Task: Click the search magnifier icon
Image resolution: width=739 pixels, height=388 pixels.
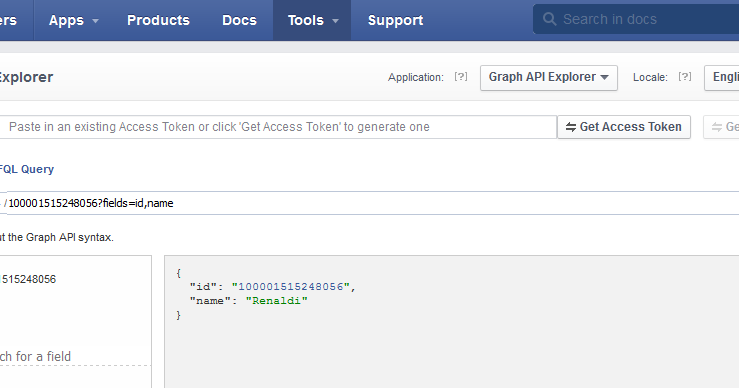Action: tap(549, 19)
